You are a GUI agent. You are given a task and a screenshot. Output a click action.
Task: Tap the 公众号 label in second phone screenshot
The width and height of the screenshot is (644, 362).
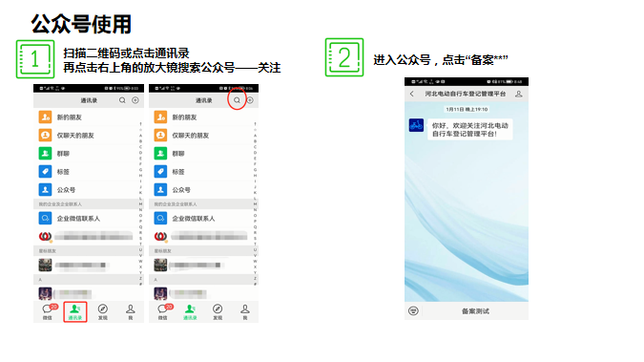point(181,190)
